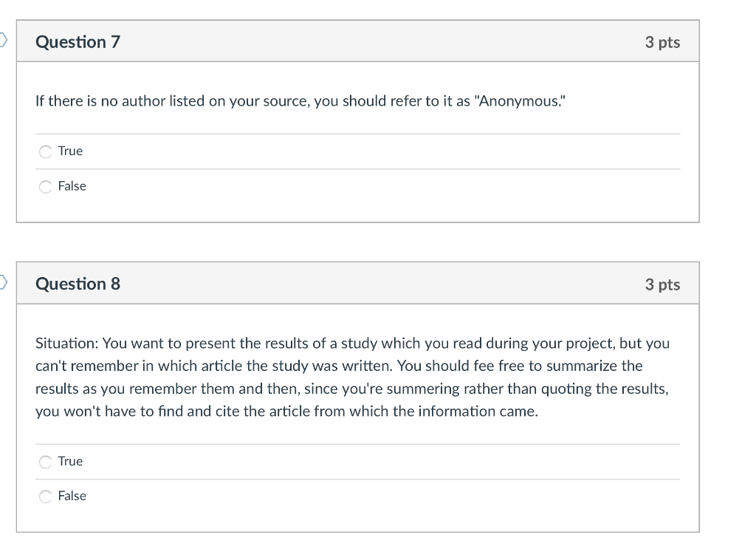
Task: Click the "False" label text in Question 8
Action: [x=74, y=496]
